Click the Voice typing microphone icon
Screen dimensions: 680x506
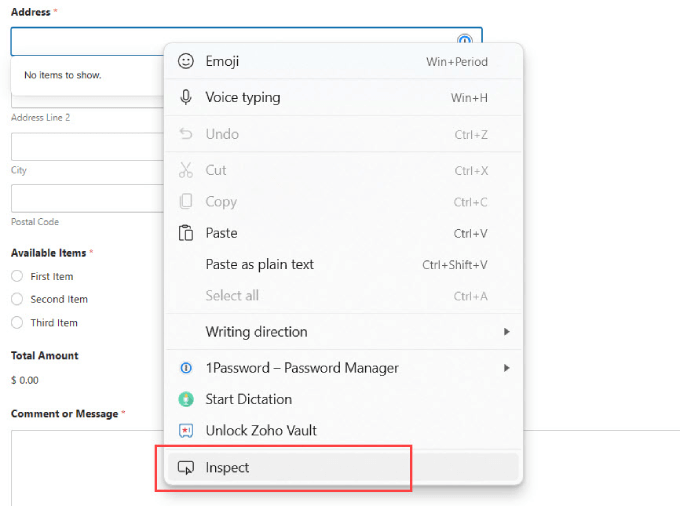click(185, 97)
